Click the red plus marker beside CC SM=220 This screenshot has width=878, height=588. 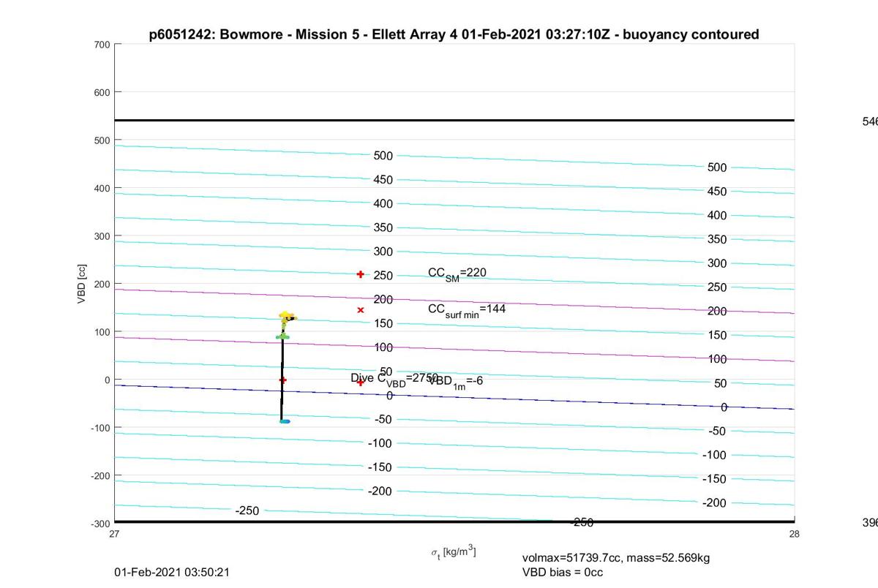(x=360, y=274)
